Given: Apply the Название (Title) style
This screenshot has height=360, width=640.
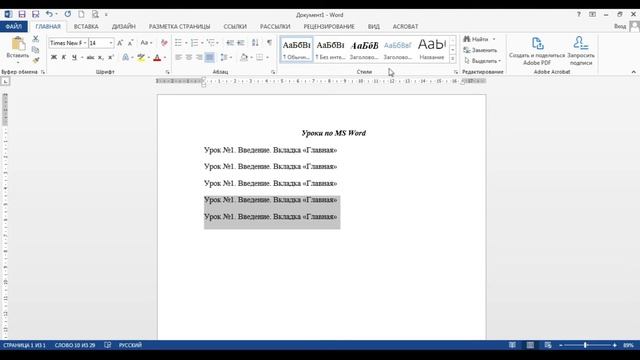Looking at the screenshot, I should coord(432,49).
